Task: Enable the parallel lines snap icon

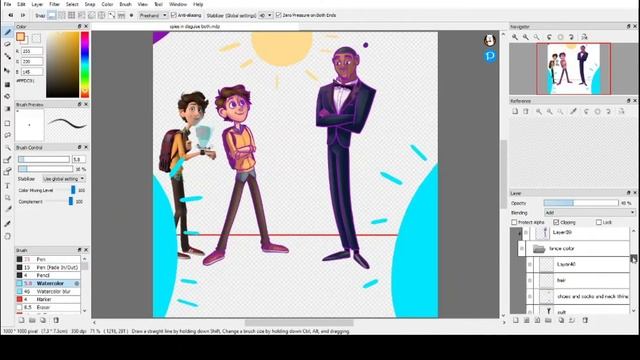Action: pyautogui.click(x=62, y=15)
